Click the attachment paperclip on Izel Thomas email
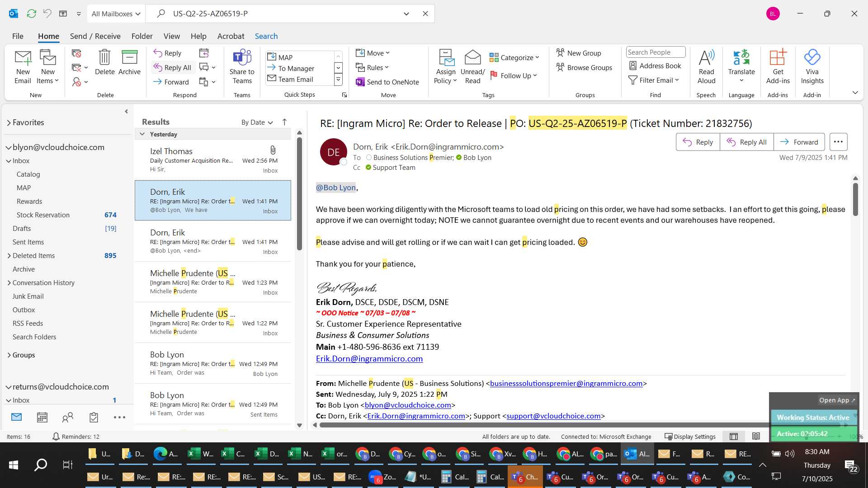Image resolution: width=868 pixels, height=488 pixels. coord(273,150)
